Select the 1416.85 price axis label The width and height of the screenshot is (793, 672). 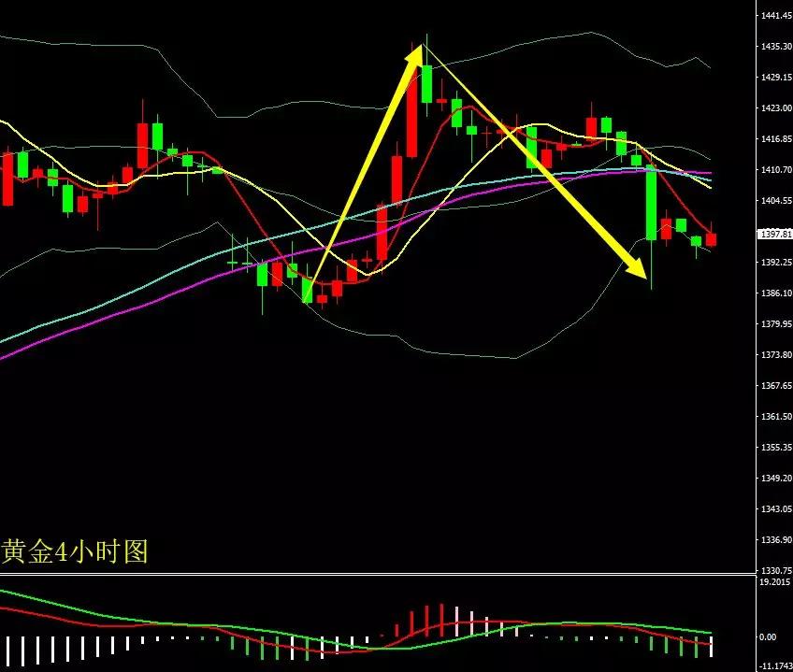click(x=776, y=139)
